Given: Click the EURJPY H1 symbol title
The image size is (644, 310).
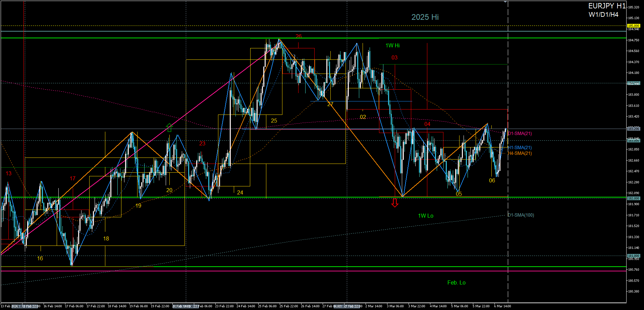Looking at the screenshot, I should [x=607, y=6].
